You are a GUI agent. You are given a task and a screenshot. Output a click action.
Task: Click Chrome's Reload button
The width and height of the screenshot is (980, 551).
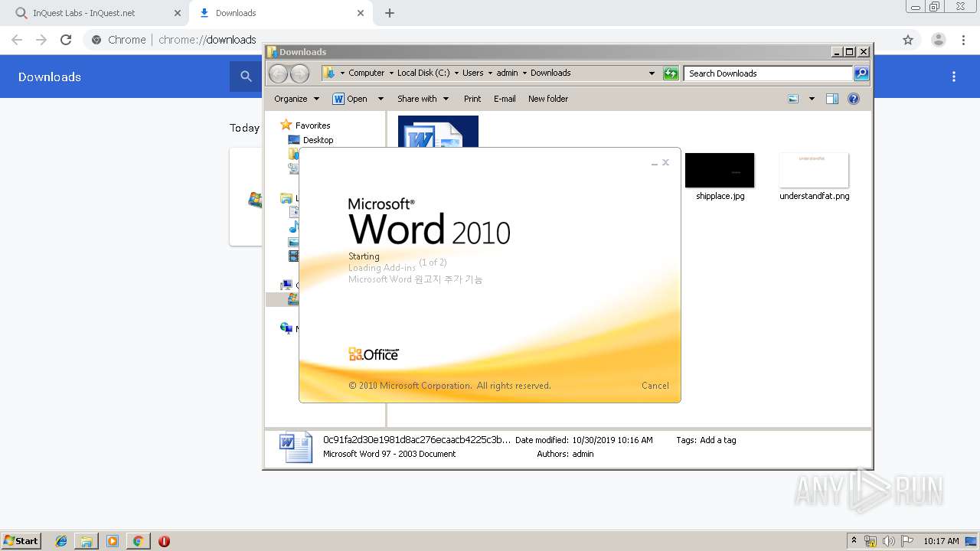pyautogui.click(x=66, y=40)
